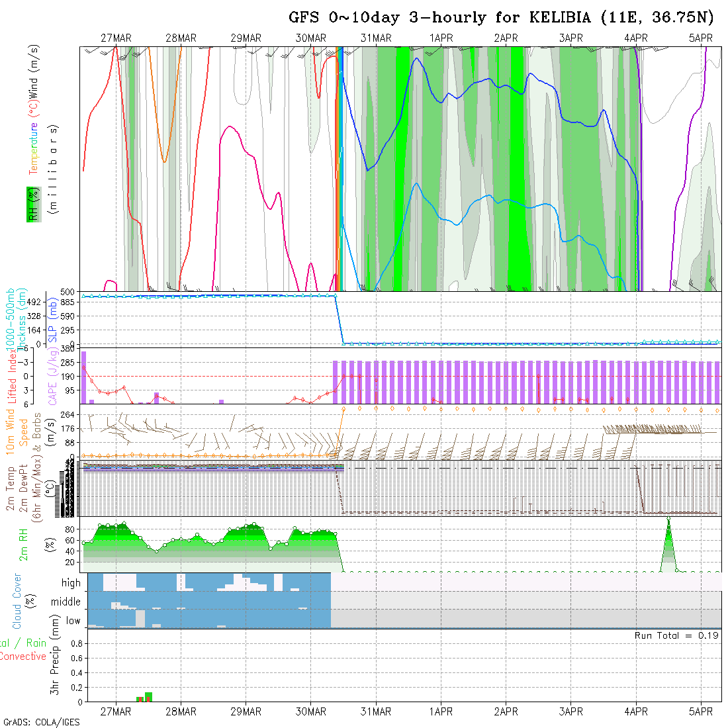
Task: Select 31MAR on the bottom time axis
Action: (376, 711)
